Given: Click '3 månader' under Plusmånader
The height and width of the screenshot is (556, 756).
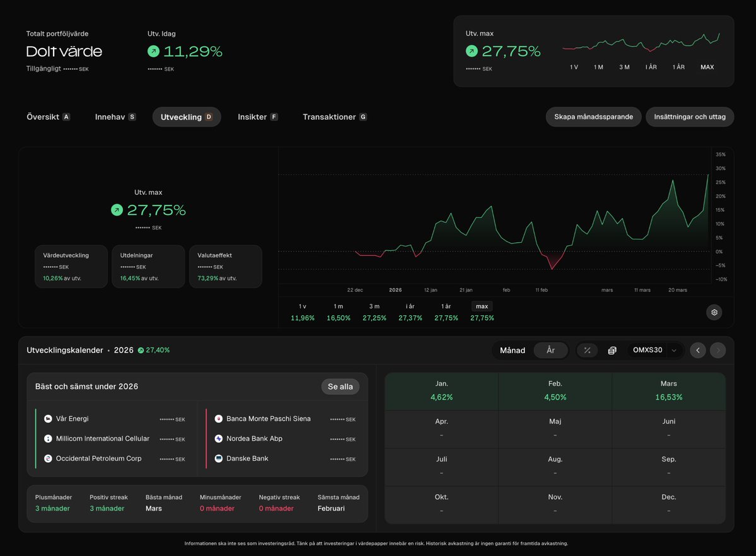Looking at the screenshot, I should coord(52,508).
